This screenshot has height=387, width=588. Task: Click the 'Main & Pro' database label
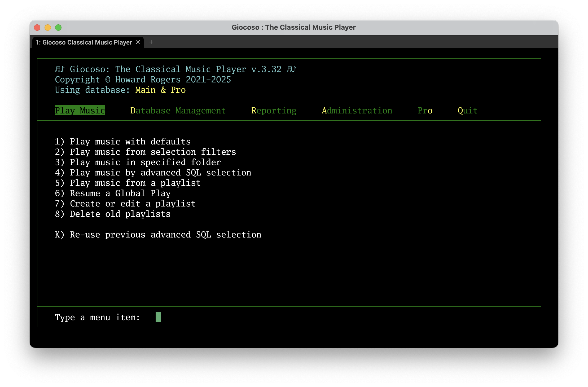(160, 90)
